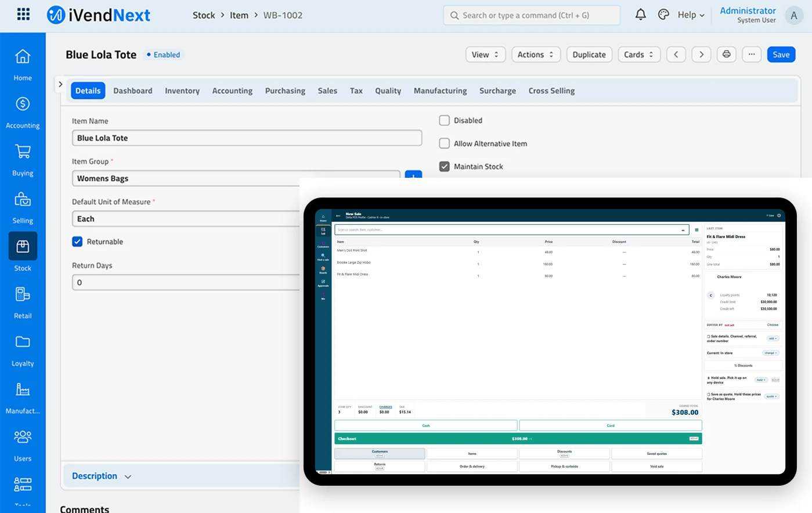Check the Disabled checkbox
The width and height of the screenshot is (812, 513).
[444, 120]
